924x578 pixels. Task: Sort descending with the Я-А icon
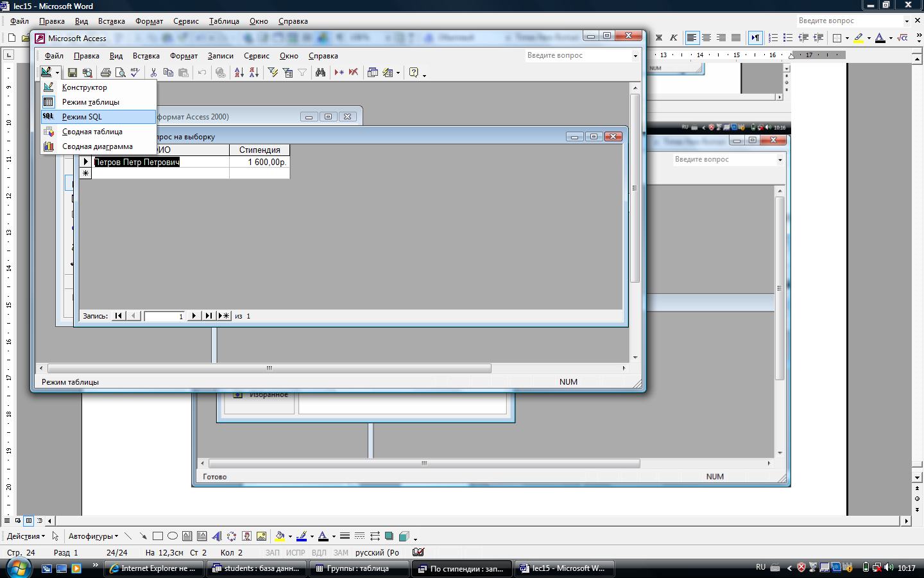[254, 73]
